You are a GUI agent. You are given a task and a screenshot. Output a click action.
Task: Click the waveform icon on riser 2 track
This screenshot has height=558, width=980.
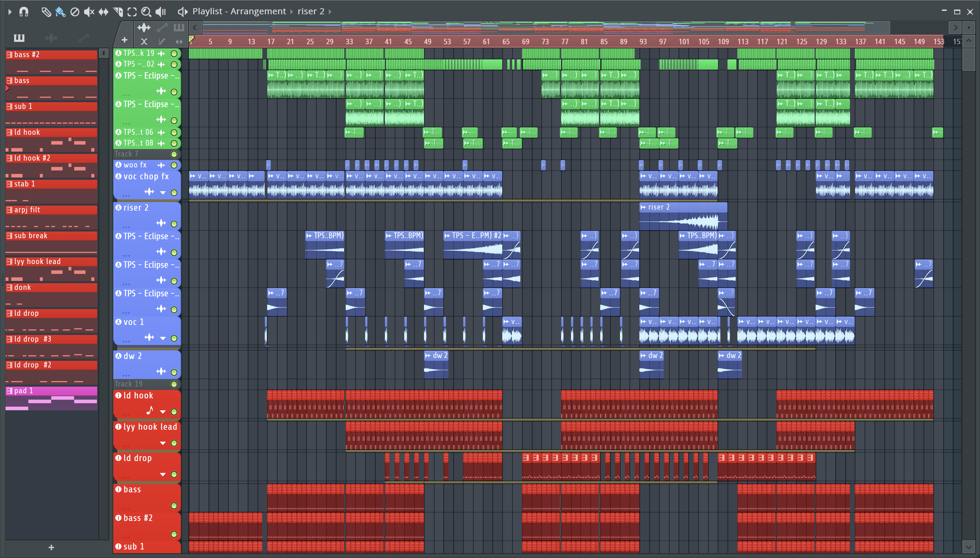pyautogui.click(x=161, y=223)
